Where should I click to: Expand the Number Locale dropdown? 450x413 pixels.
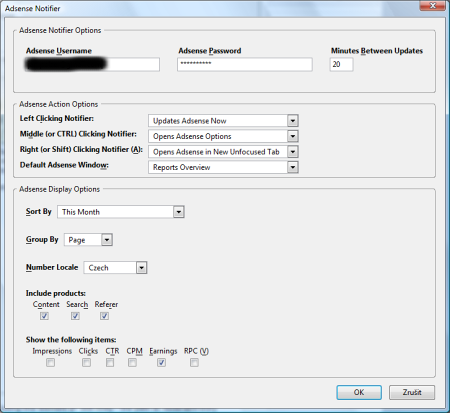[x=115, y=267]
